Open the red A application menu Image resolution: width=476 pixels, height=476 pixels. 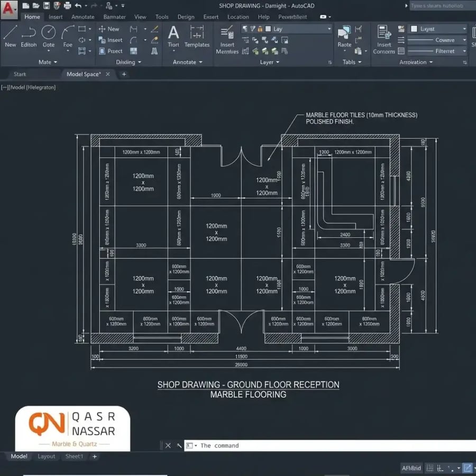9,9
